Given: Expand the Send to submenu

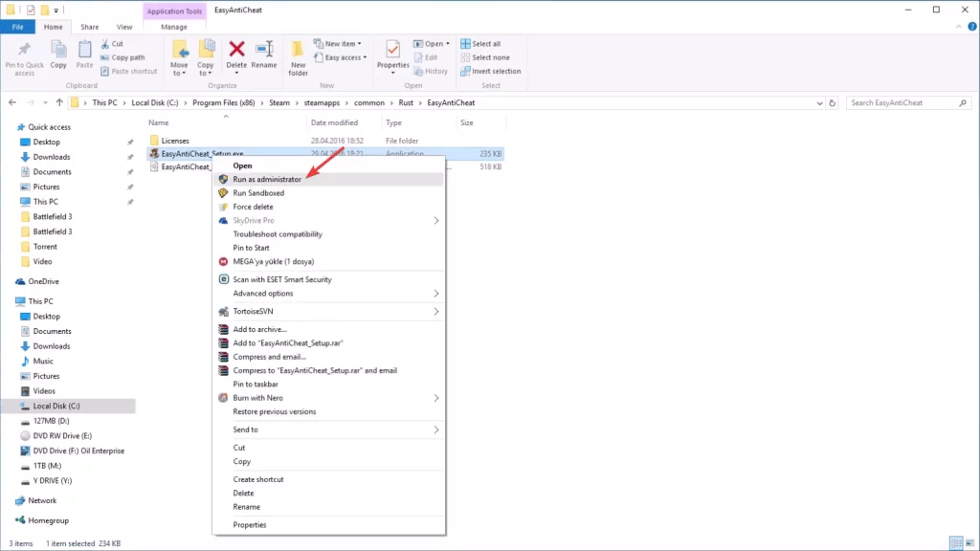Looking at the screenshot, I should [x=436, y=430].
